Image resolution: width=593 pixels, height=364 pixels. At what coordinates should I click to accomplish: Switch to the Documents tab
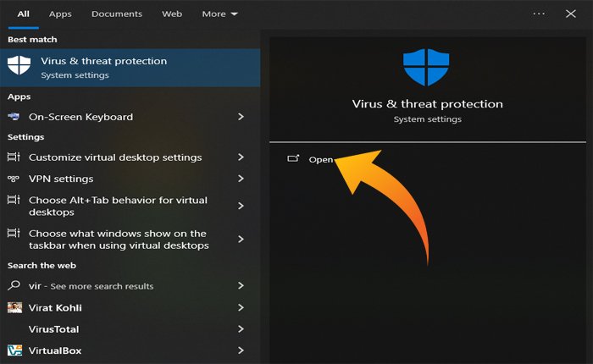pyautogui.click(x=117, y=14)
